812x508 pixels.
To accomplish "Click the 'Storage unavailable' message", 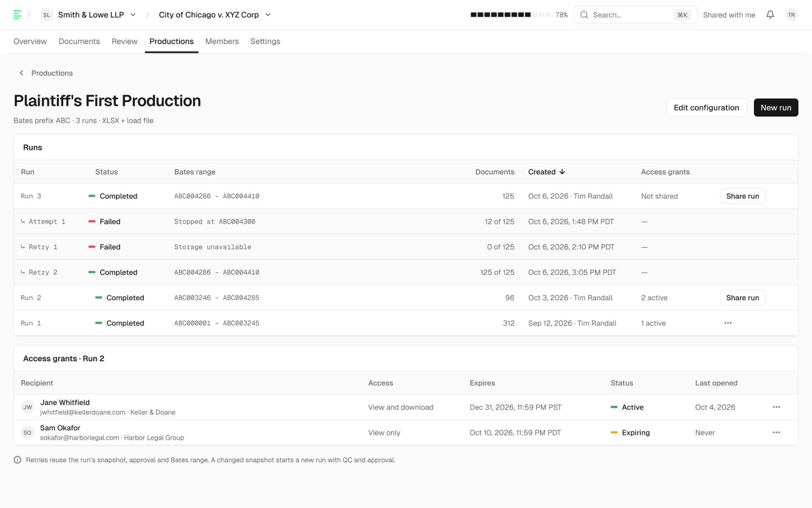I will pyautogui.click(x=213, y=247).
